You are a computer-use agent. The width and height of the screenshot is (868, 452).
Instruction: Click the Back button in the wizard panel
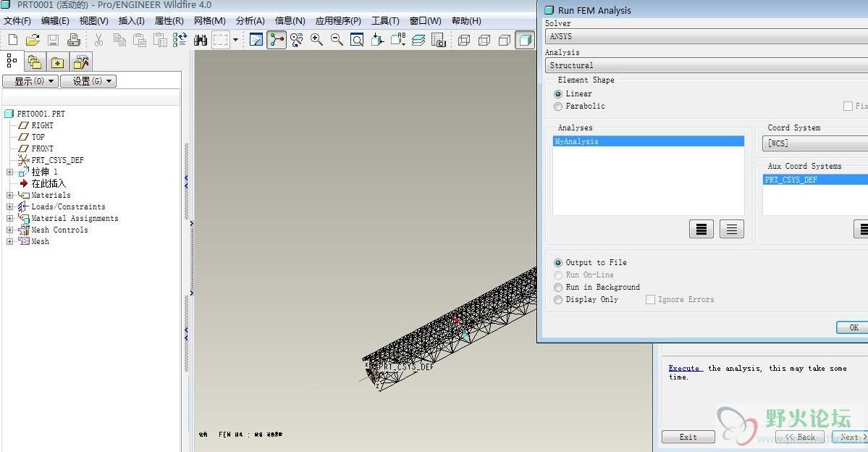tap(800, 437)
